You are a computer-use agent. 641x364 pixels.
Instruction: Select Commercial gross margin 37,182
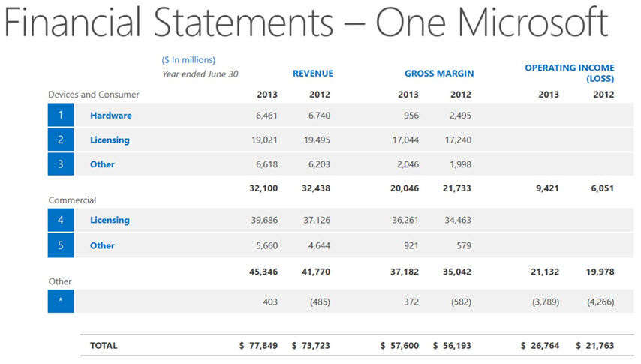405,272
